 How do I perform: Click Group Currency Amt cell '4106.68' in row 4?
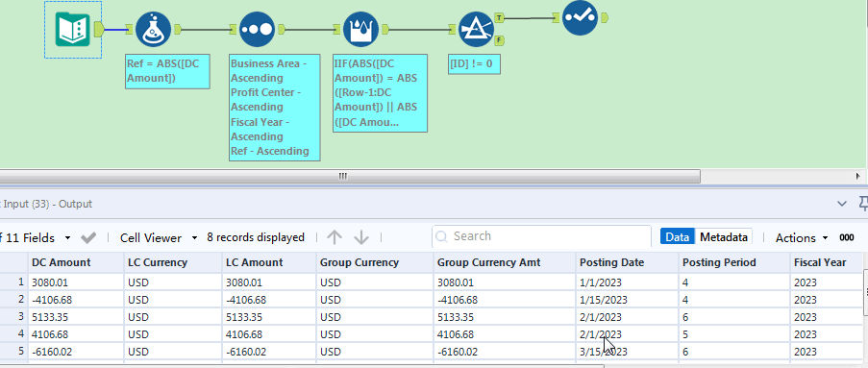(505, 334)
